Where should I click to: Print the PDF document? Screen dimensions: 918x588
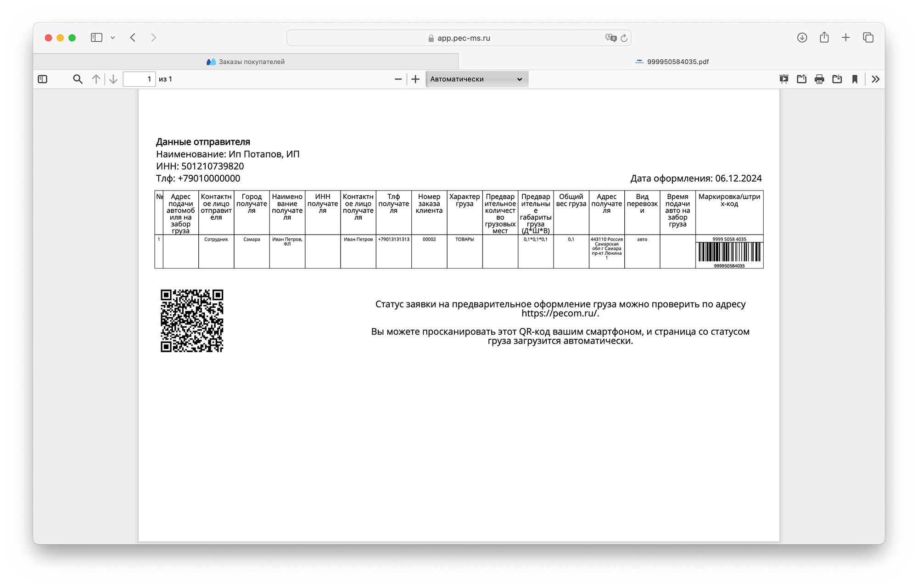pyautogui.click(x=819, y=79)
